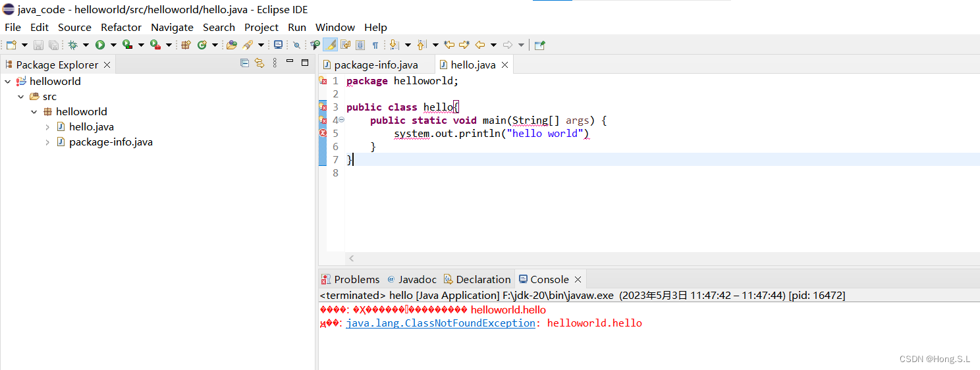The image size is (980, 370).
Task: Open Package Explorer View Menu dots
Action: pyautogui.click(x=275, y=63)
